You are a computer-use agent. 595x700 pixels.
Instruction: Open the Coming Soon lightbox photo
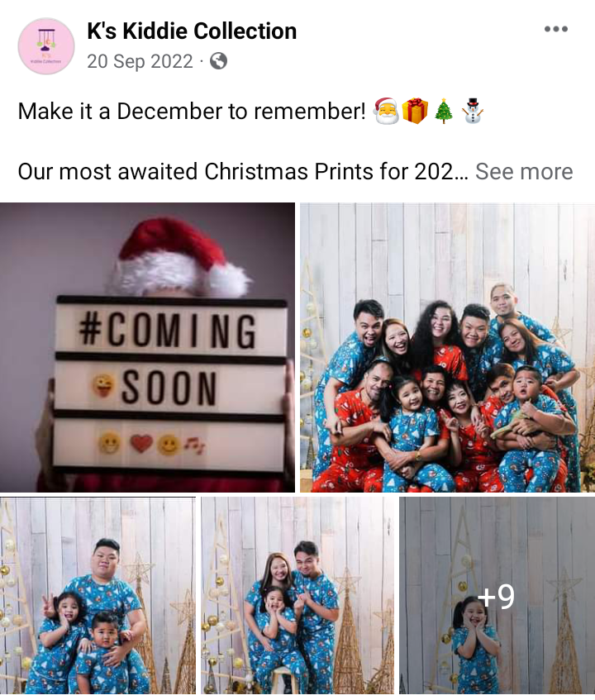coord(147,347)
